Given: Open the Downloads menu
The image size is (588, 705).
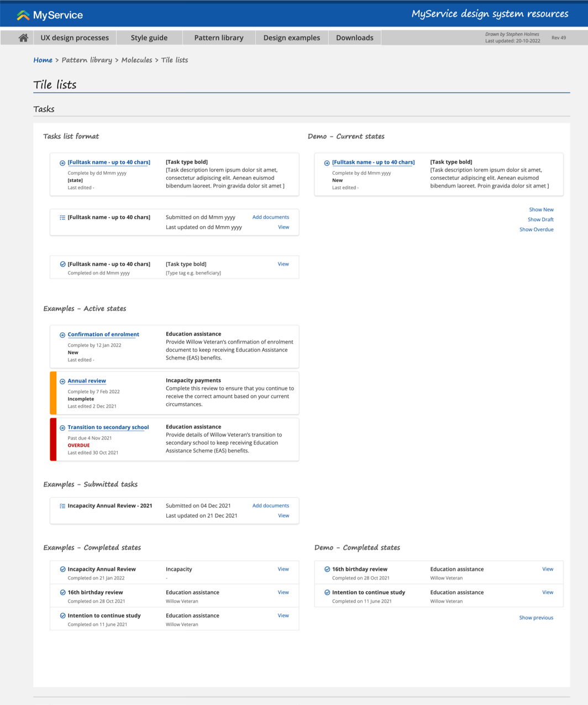Looking at the screenshot, I should point(355,38).
